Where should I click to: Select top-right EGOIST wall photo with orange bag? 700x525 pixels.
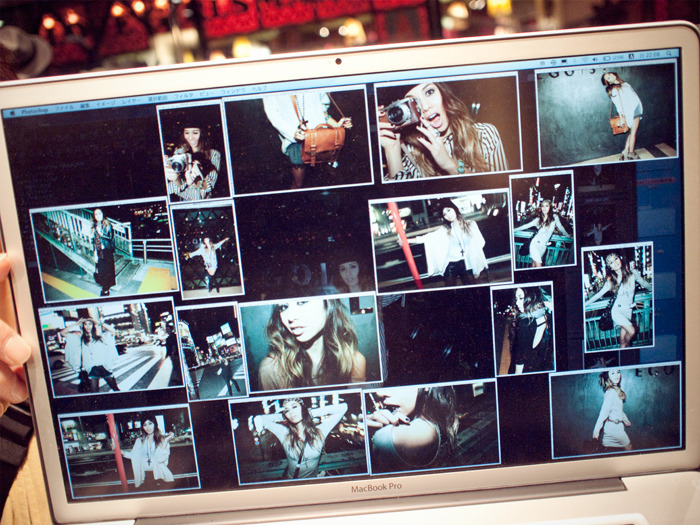607,114
